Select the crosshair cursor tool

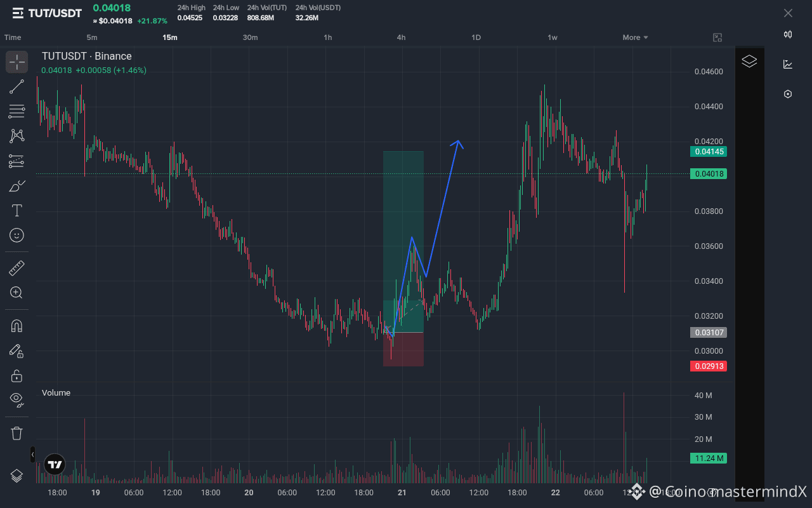[x=17, y=62]
